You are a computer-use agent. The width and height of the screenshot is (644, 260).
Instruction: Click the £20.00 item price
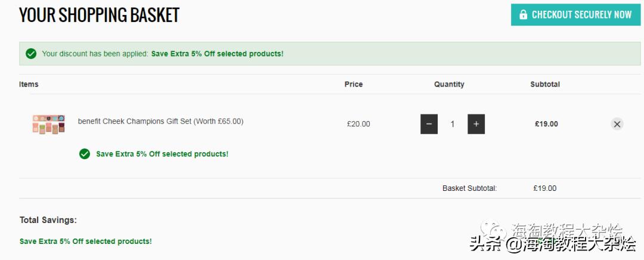(358, 124)
